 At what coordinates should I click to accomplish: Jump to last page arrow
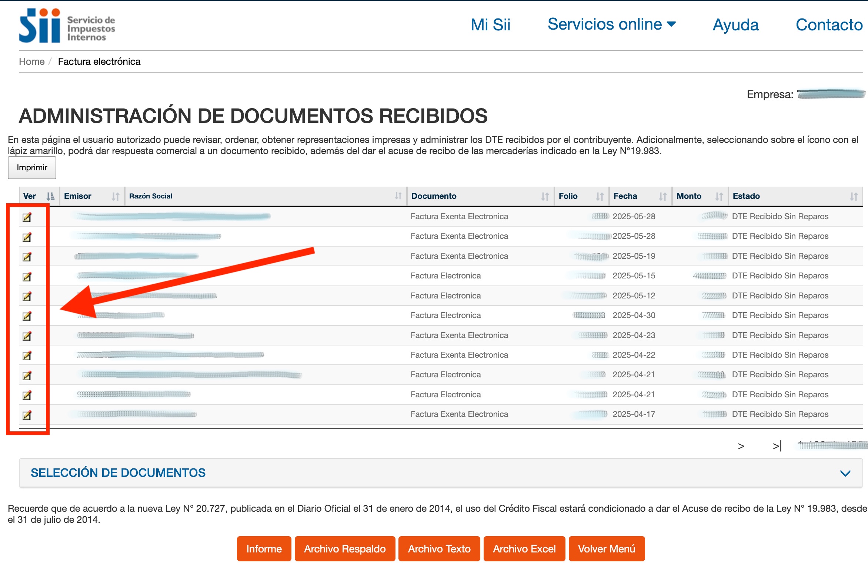[777, 446]
